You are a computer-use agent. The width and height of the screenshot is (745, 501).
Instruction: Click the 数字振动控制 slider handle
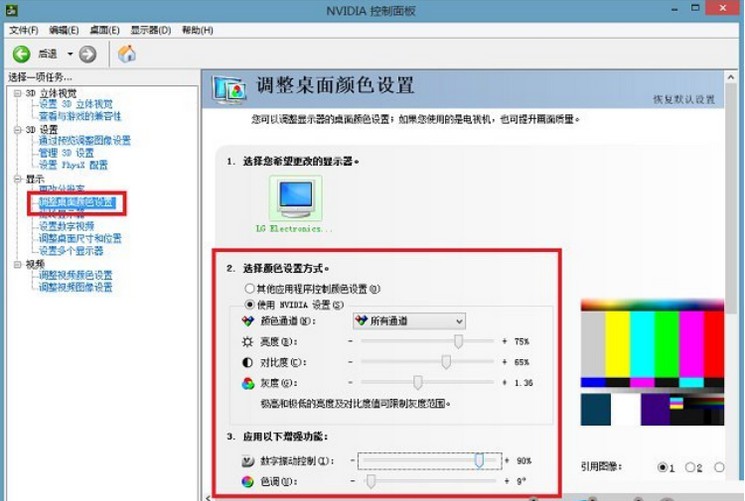click(x=480, y=460)
